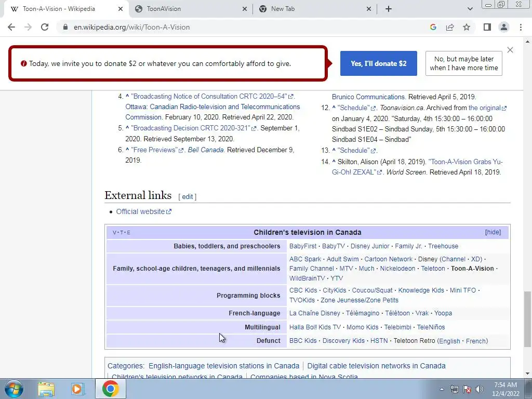Open the Action Center flag icon
532x399 pixels.
click(x=467, y=389)
